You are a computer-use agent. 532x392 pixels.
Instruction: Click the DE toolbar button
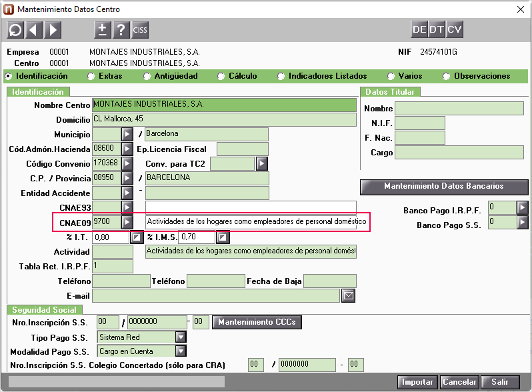tap(419, 29)
